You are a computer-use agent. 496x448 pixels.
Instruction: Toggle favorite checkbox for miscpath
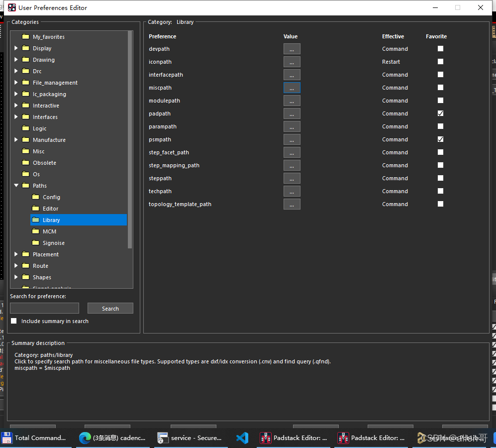pyautogui.click(x=440, y=88)
